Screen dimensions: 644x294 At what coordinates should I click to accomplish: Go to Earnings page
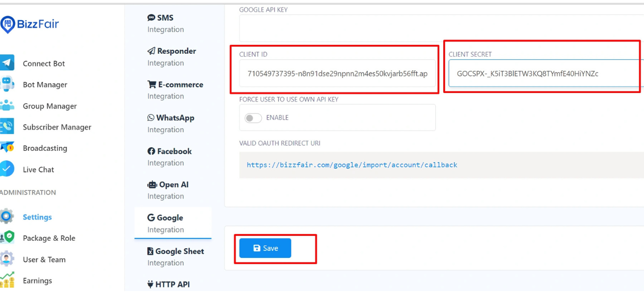point(37,280)
